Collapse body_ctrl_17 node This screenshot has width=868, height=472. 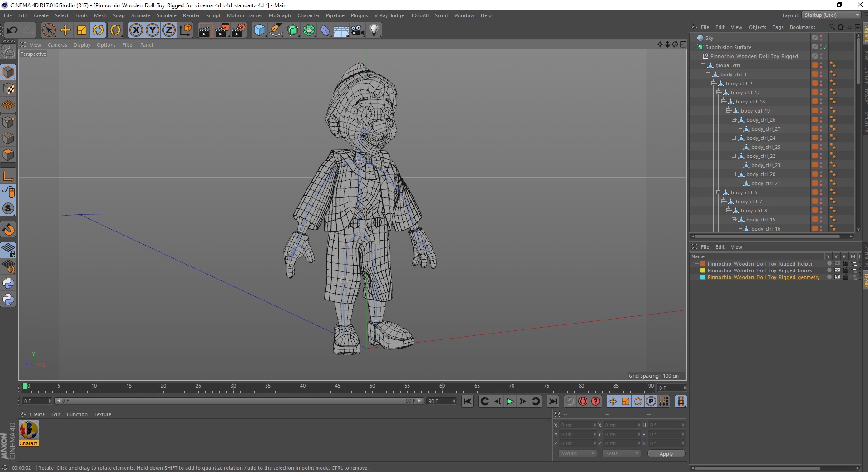(x=719, y=93)
